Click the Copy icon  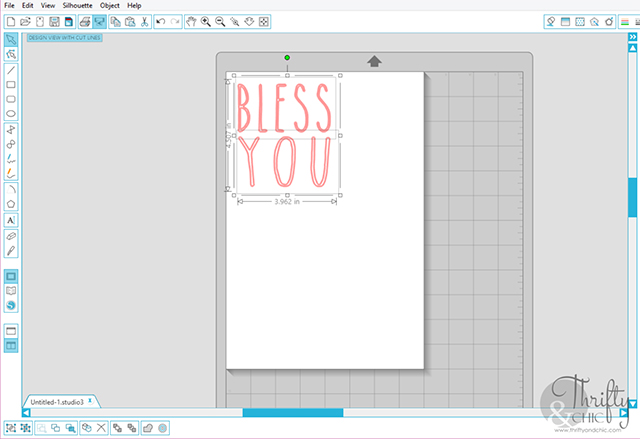point(116,22)
